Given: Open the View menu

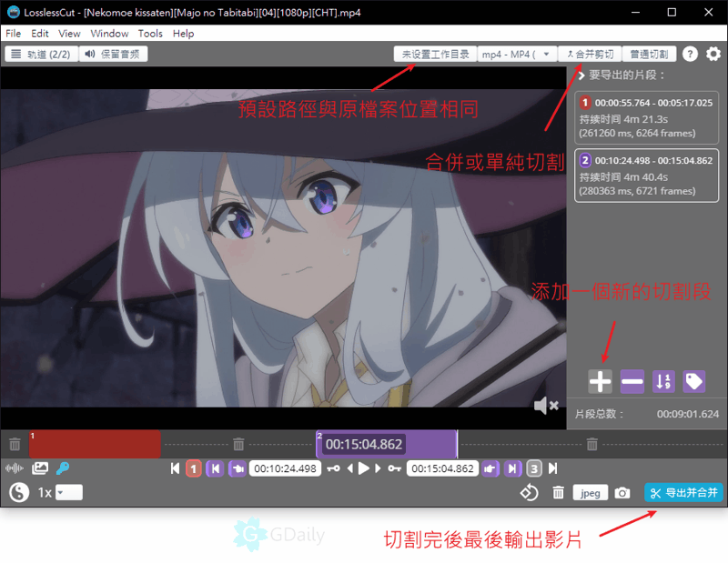Looking at the screenshot, I should click(x=69, y=34).
